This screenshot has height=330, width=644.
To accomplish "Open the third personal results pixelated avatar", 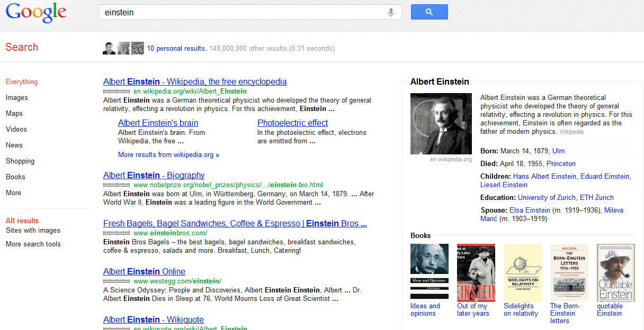I will pyautogui.click(x=138, y=48).
